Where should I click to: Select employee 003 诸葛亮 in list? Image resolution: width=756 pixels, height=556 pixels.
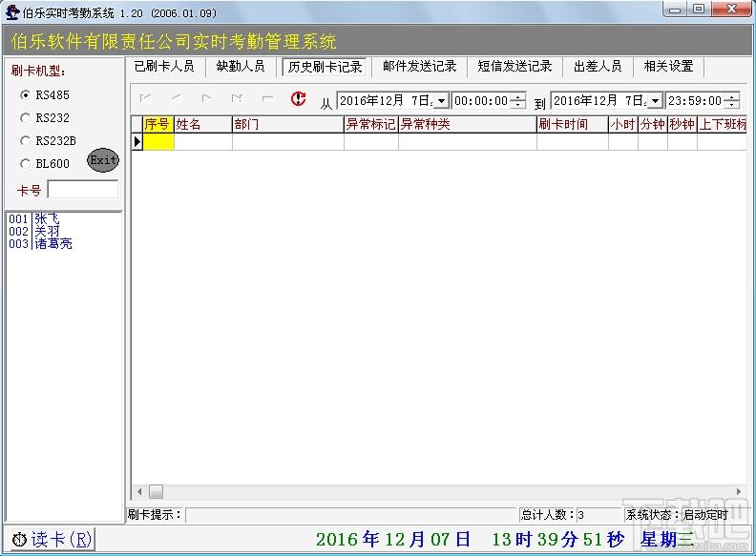tap(40, 244)
